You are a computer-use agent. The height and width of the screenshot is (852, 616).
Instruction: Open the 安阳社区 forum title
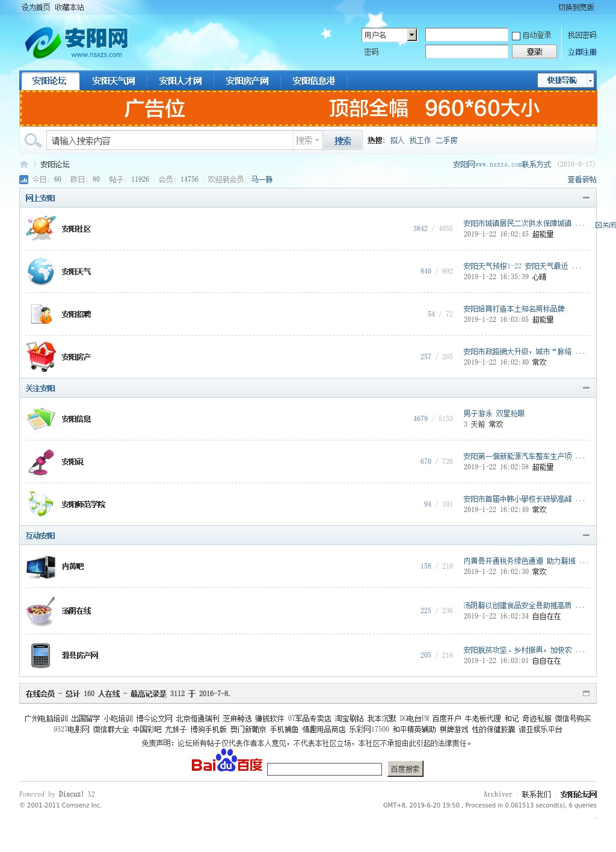click(76, 229)
